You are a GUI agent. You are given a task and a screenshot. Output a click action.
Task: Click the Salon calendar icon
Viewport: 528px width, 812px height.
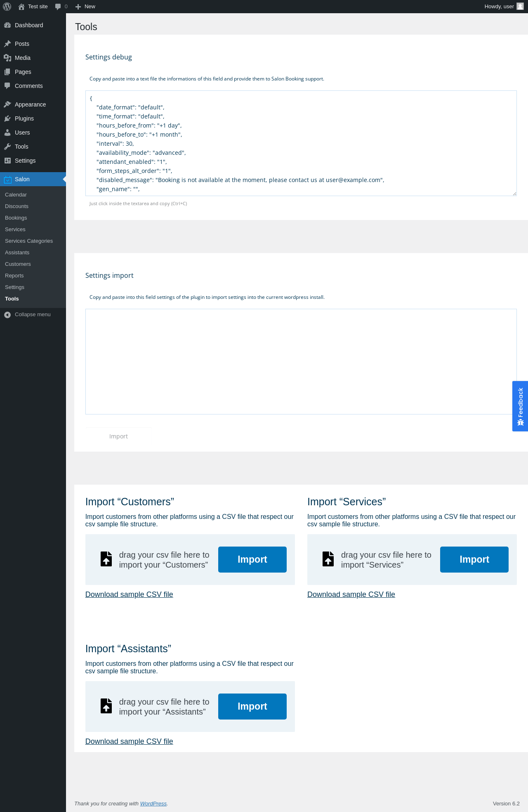click(x=7, y=179)
